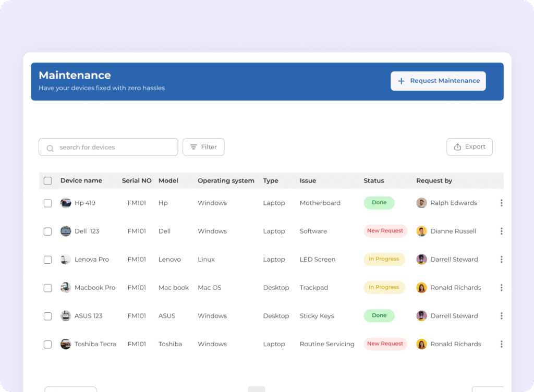This screenshot has width=534, height=392.
Task: Select the Macbook Pro row checkbox
Action: [48, 288]
